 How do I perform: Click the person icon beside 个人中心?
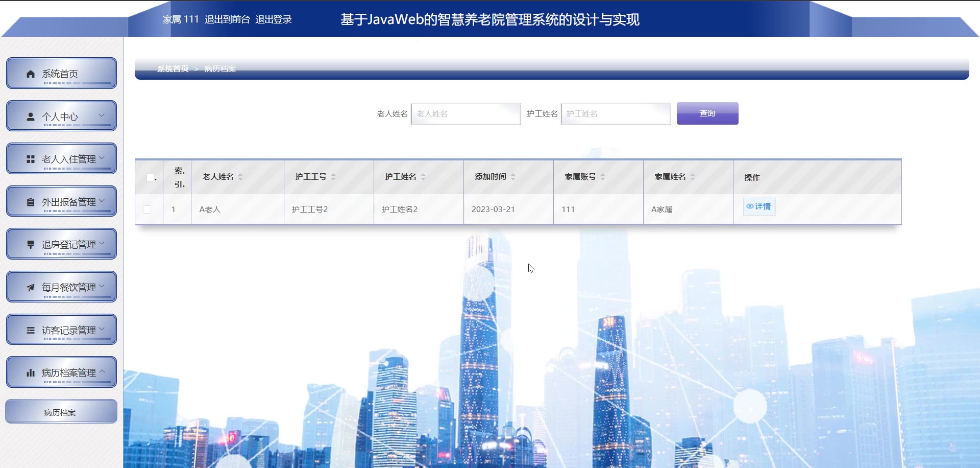(x=31, y=116)
